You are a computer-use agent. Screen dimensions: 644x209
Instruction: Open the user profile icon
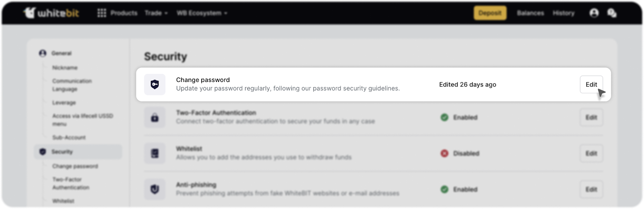pyautogui.click(x=594, y=13)
